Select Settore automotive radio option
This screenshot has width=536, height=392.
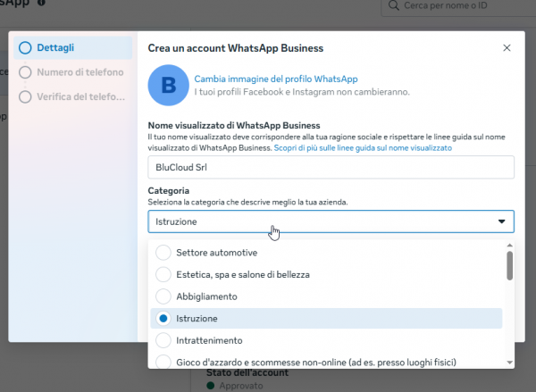tap(163, 253)
